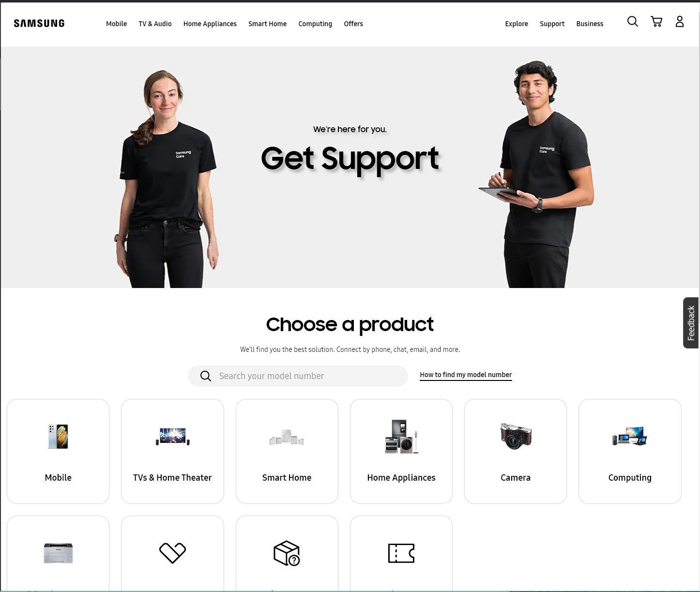700x592 pixels.
Task: Open the Support menu in header
Action: (552, 24)
